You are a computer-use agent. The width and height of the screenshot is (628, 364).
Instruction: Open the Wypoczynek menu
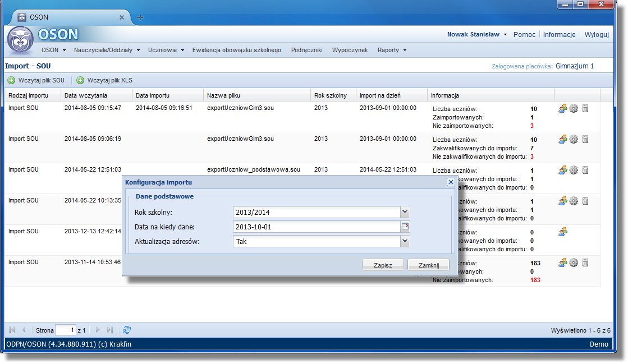(x=350, y=50)
